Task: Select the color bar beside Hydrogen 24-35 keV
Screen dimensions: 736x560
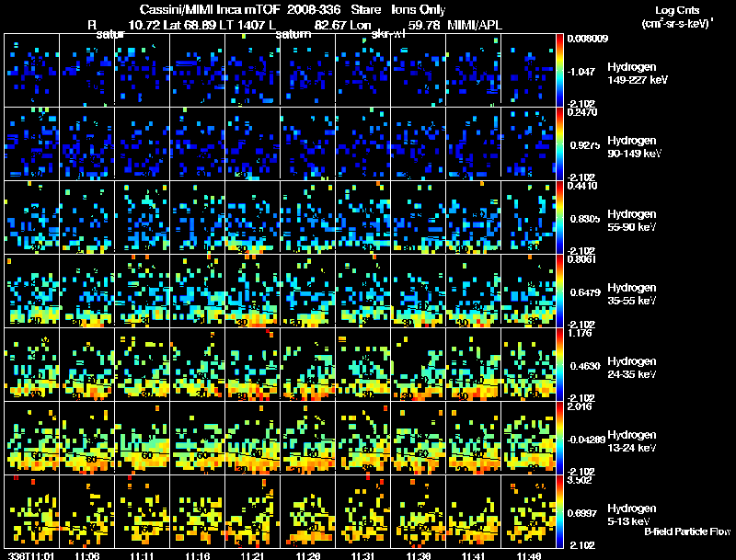Action: (x=559, y=364)
